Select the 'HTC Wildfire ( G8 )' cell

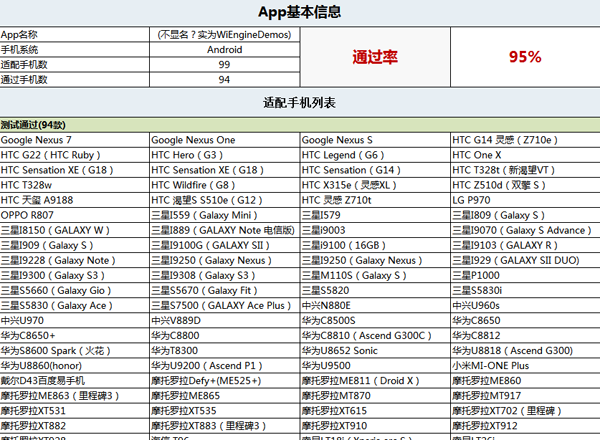click(224, 185)
